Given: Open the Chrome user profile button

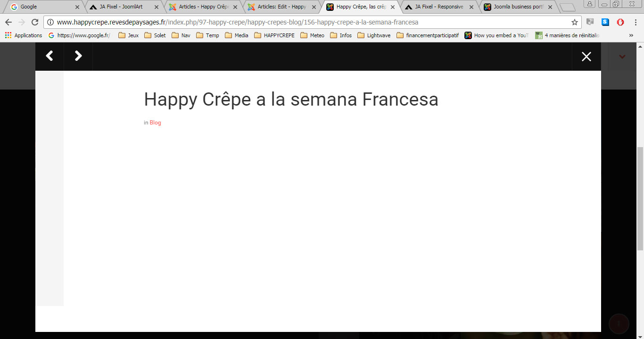Looking at the screenshot, I should [590, 4].
